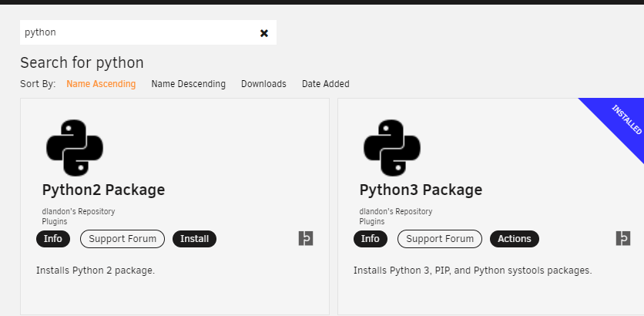Pin the Python3 Package app

622,238
